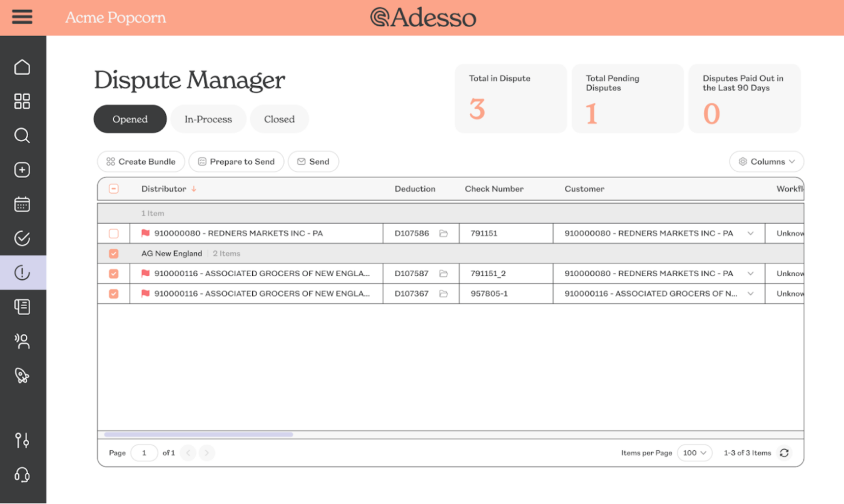Switch to the Opened tab
844x504 pixels.
[130, 119]
